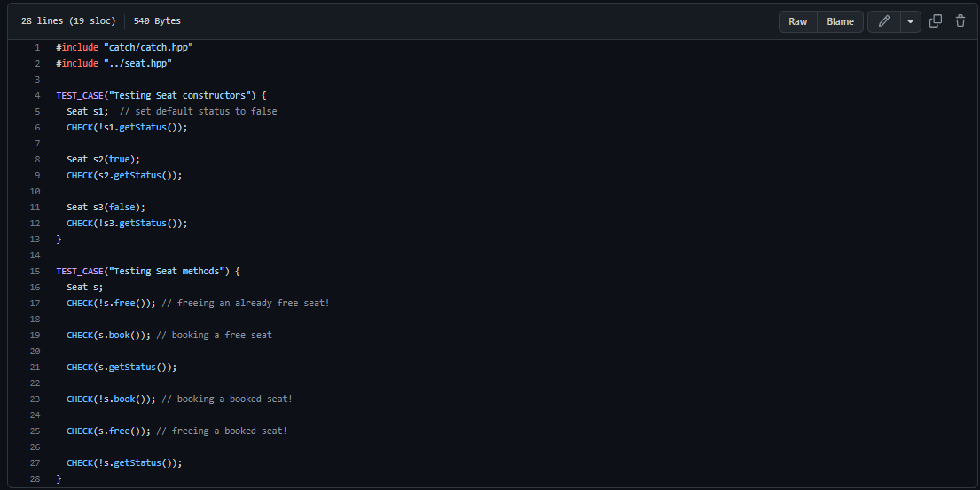
Task: Select line number 1
Action: point(37,48)
